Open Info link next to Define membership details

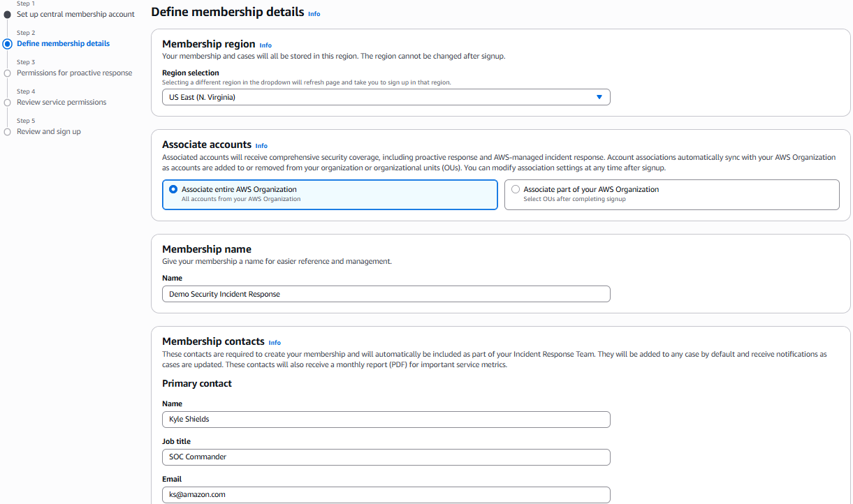click(314, 13)
